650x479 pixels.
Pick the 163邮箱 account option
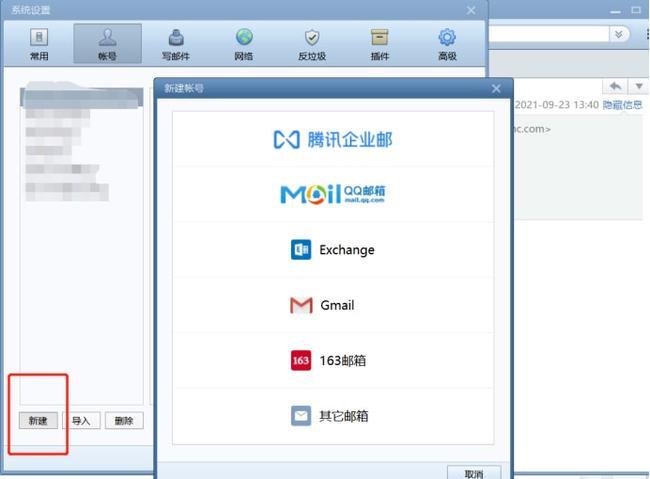pyautogui.click(x=333, y=360)
